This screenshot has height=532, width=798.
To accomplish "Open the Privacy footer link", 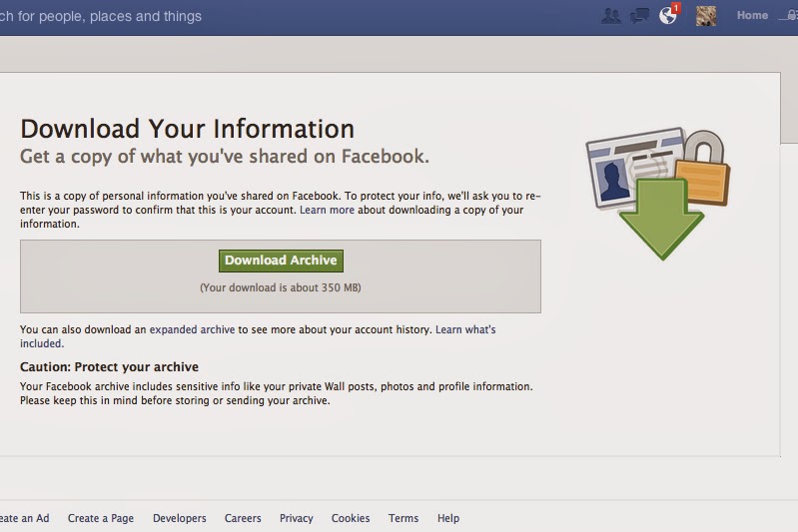I will [297, 518].
